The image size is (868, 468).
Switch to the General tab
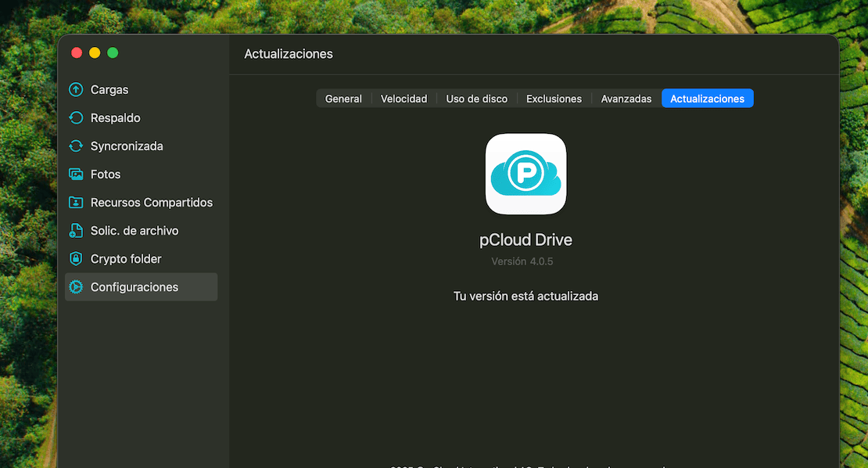(343, 99)
